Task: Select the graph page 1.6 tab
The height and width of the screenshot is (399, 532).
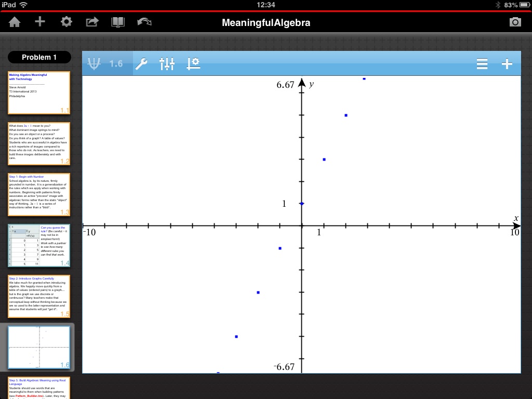Action: (x=107, y=64)
